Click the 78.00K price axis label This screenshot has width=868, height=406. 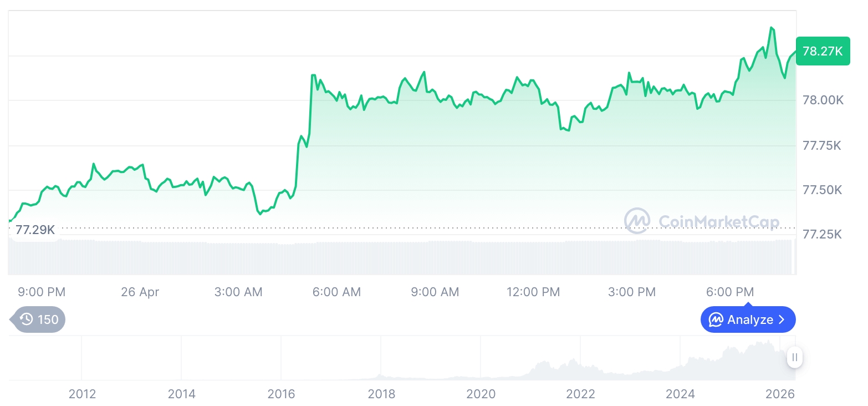tap(823, 100)
